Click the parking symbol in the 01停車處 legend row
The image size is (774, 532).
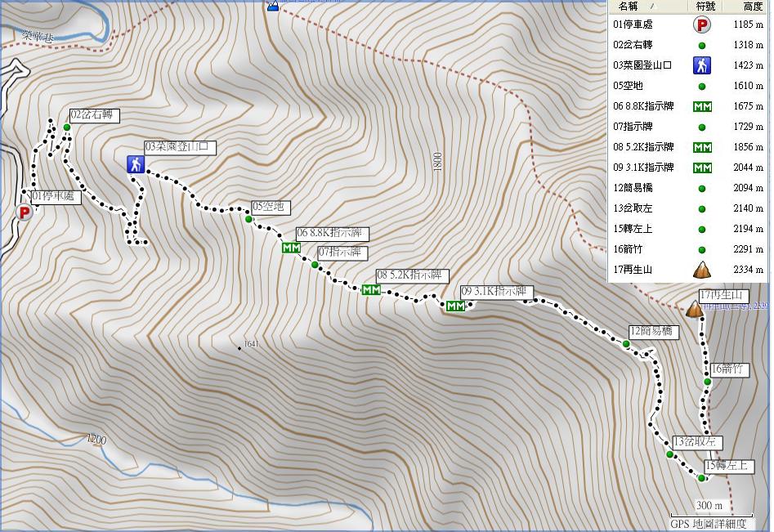pos(701,25)
